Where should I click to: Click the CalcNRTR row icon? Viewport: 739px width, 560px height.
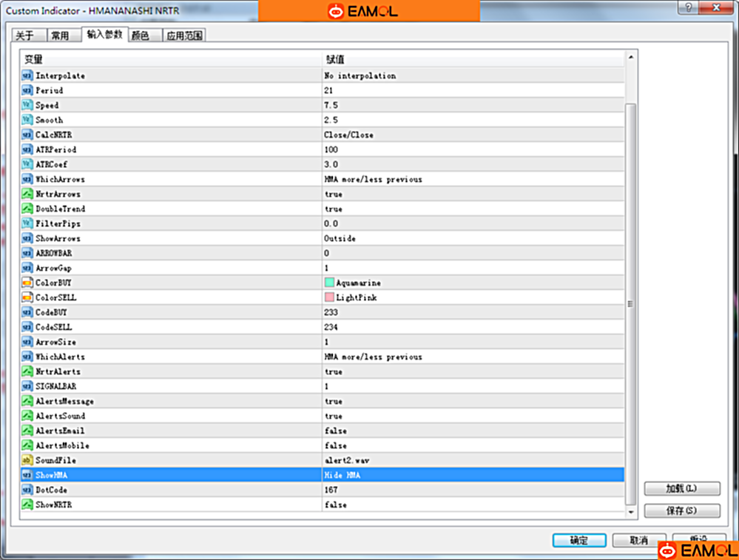[x=27, y=135]
